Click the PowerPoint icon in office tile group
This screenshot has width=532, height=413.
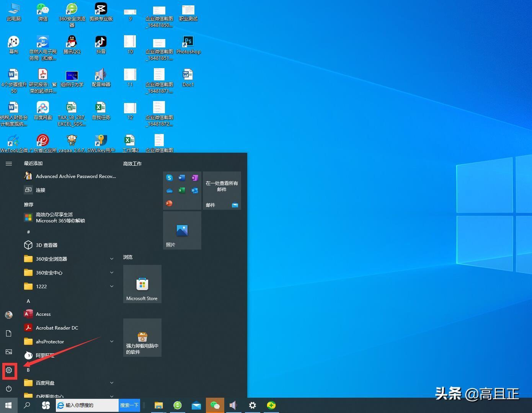point(169,203)
